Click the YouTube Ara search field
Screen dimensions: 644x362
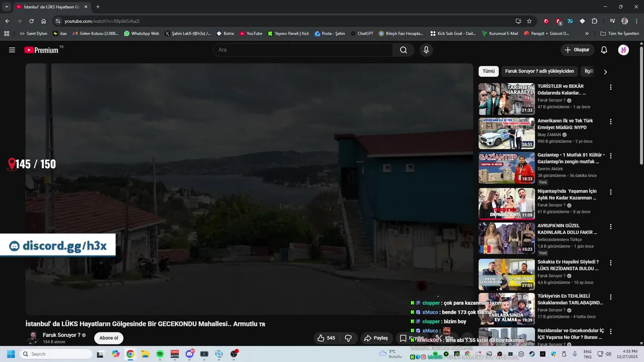tap(303, 50)
